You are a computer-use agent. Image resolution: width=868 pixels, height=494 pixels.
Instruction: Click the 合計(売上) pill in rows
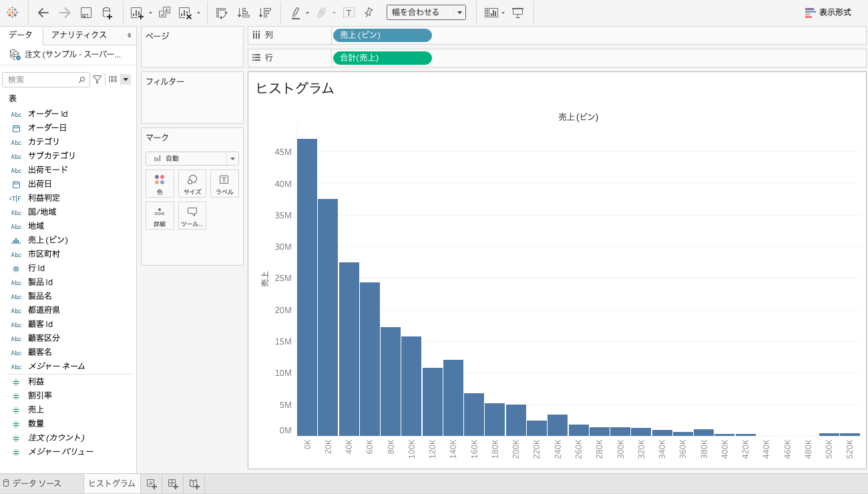pyautogui.click(x=382, y=58)
